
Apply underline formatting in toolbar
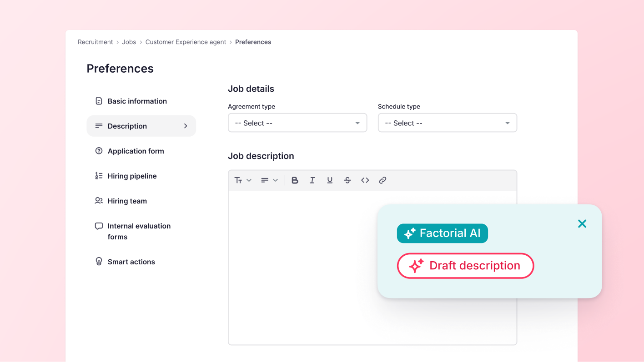[x=330, y=180]
